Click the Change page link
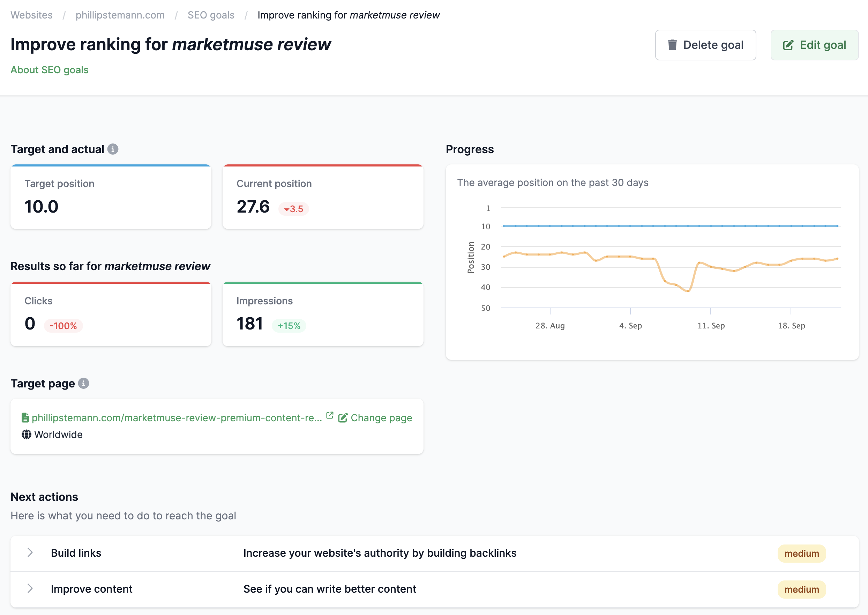This screenshot has width=868, height=615. pyautogui.click(x=381, y=418)
